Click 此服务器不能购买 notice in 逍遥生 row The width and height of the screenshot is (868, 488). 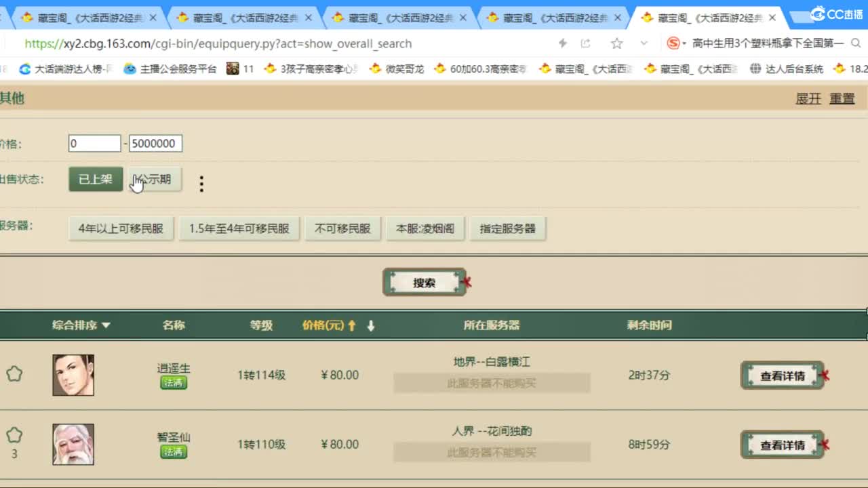(492, 383)
